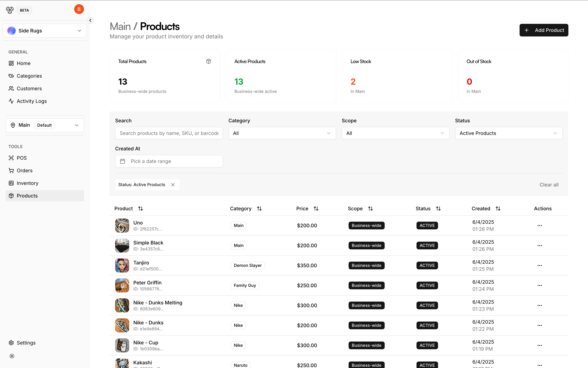The width and height of the screenshot is (588, 368).
Task: Open the Scope filter dropdown
Action: pyautogui.click(x=395, y=133)
